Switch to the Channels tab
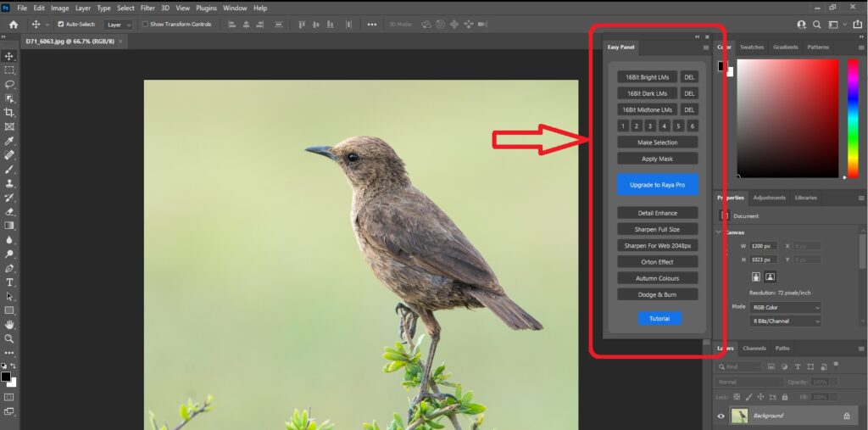Viewport: 868px width, 430px height. tap(754, 349)
